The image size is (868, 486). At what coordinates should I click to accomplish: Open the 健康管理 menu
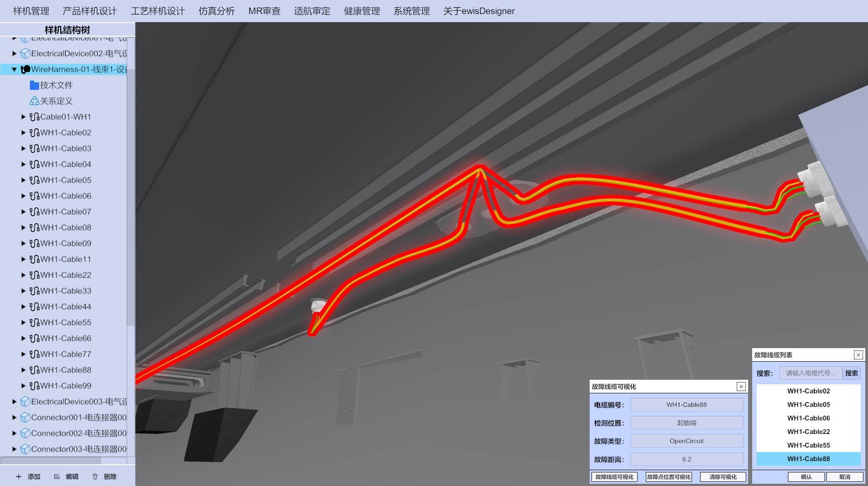[362, 11]
